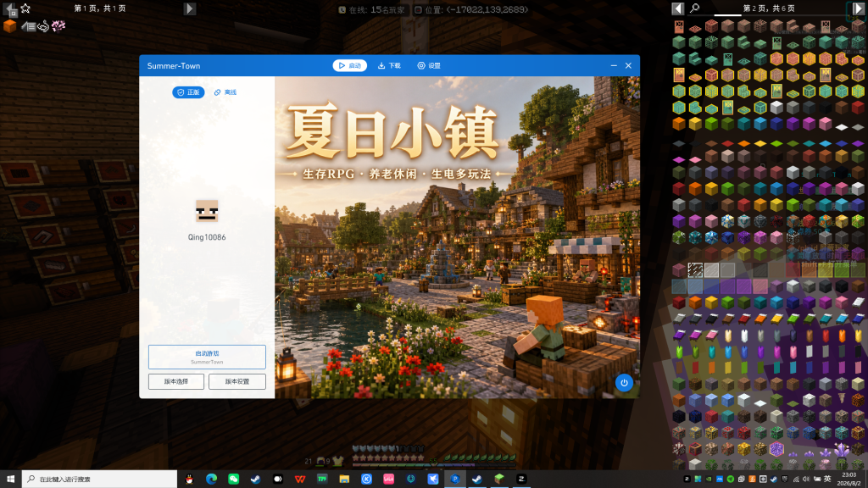The height and width of the screenshot is (488, 868).
Task: Click the 启动游戏 SummerTown launch button
Action: point(207,357)
